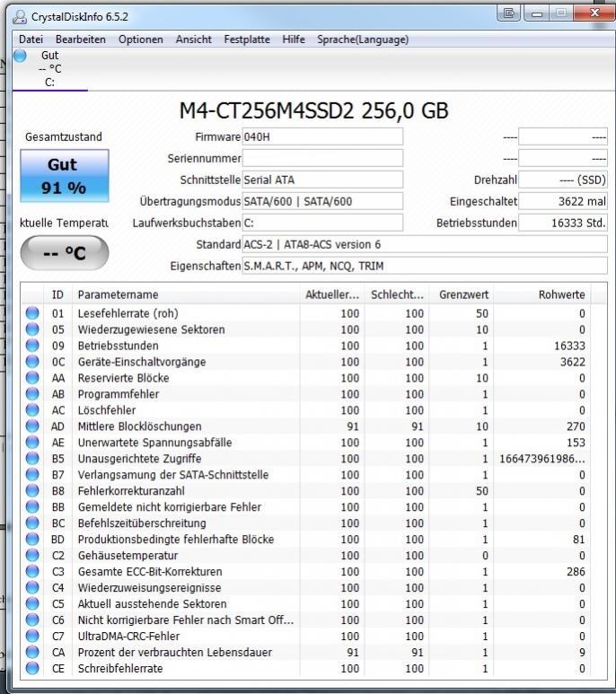Click status icon of row 09 Betriebsstunden

point(32,346)
